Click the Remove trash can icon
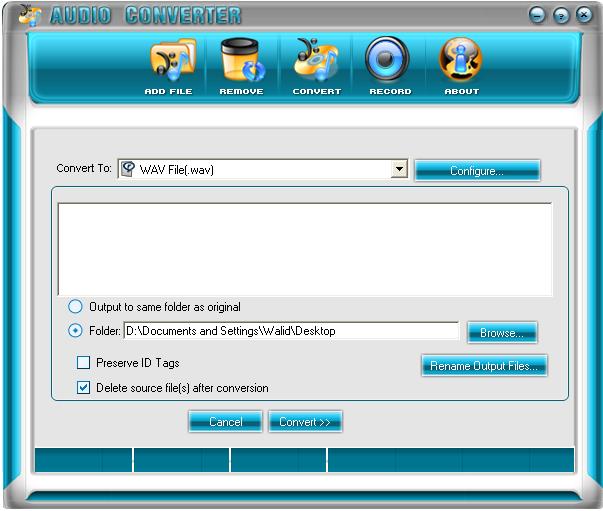The height and width of the screenshot is (511, 603). pos(242,60)
